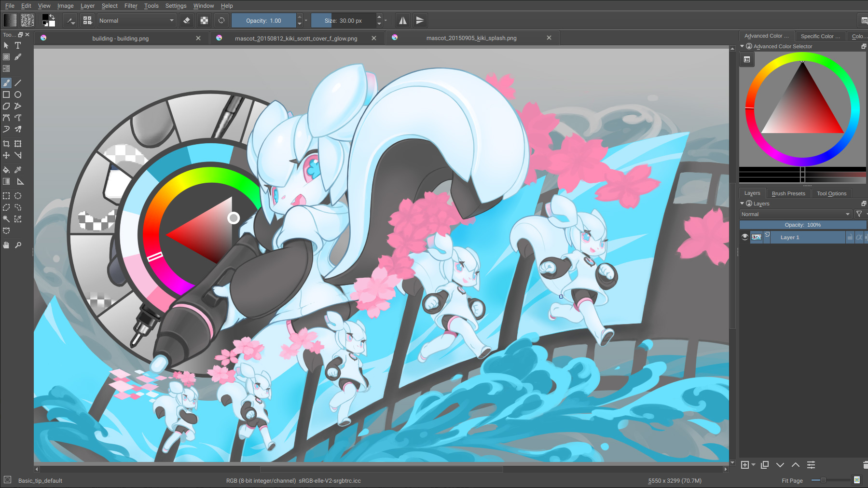The image size is (868, 488).
Task: Select the Move tool
Action: pyautogui.click(x=6, y=155)
